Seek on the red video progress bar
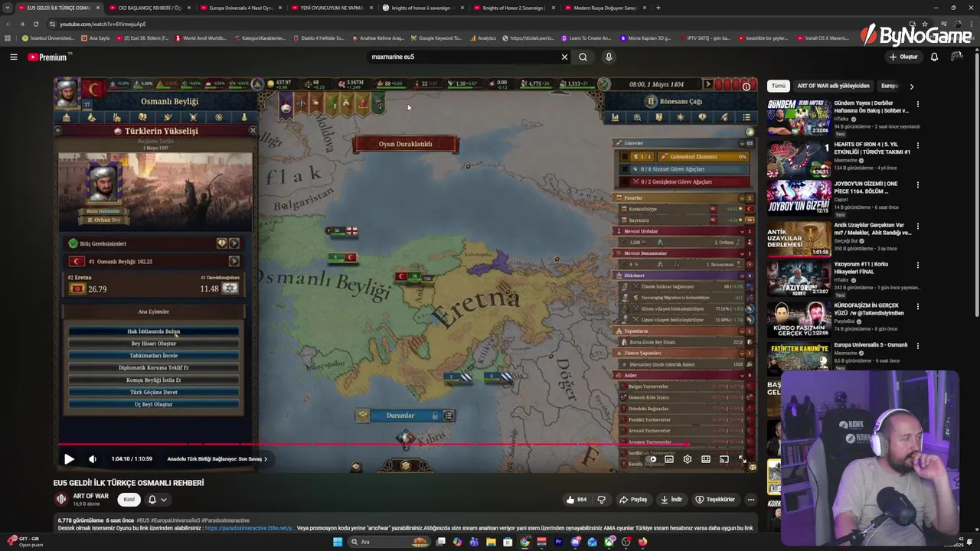 (x=406, y=445)
